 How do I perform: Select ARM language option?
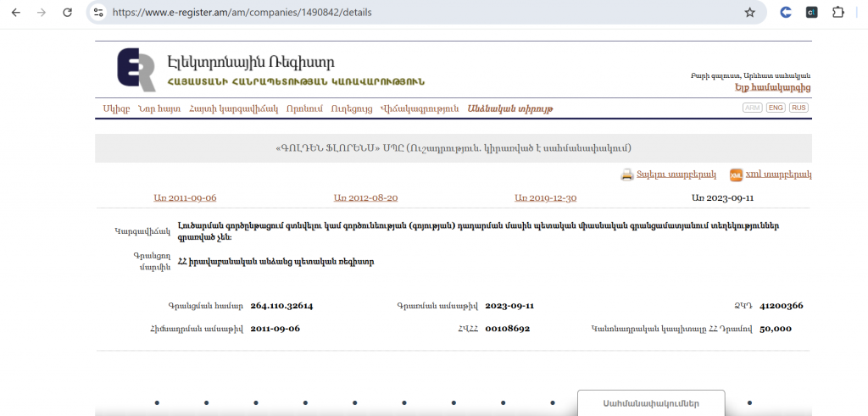pyautogui.click(x=752, y=108)
